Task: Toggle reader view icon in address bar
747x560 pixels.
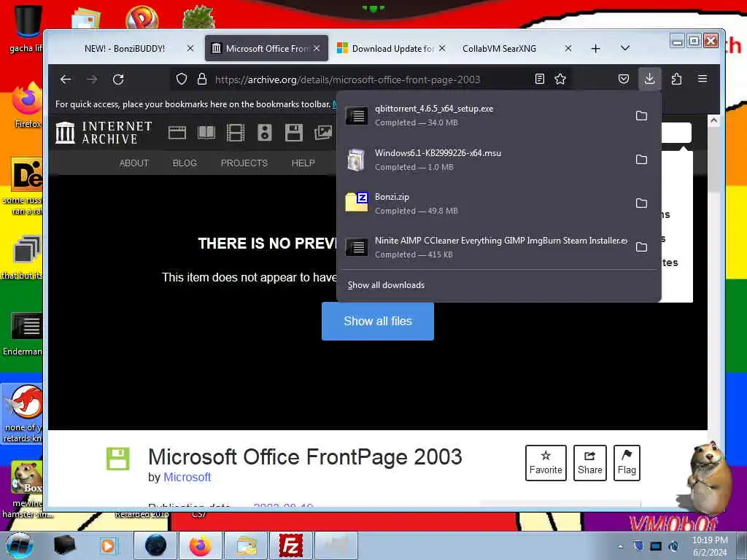Action: coord(540,79)
